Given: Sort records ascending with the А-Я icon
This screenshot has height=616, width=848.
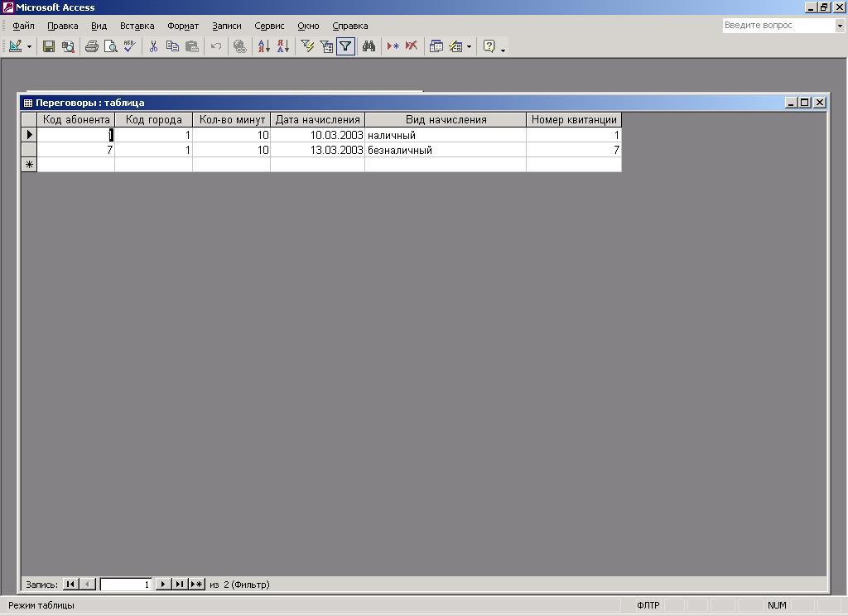Looking at the screenshot, I should (x=264, y=46).
